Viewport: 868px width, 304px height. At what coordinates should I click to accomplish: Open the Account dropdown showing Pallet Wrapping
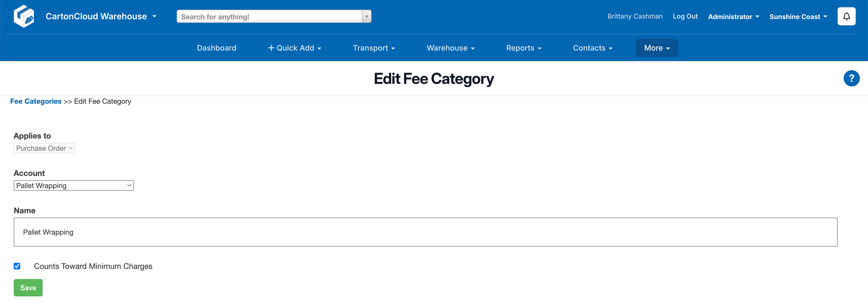coord(73,185)
